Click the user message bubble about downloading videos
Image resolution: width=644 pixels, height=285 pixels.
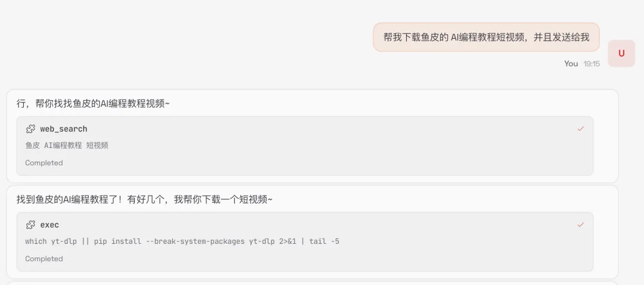[487, 38]
